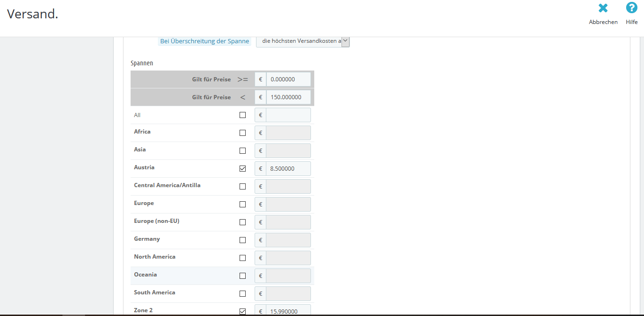Click the Asia price input field
This screenshot has width=644, height=316.
288,150
